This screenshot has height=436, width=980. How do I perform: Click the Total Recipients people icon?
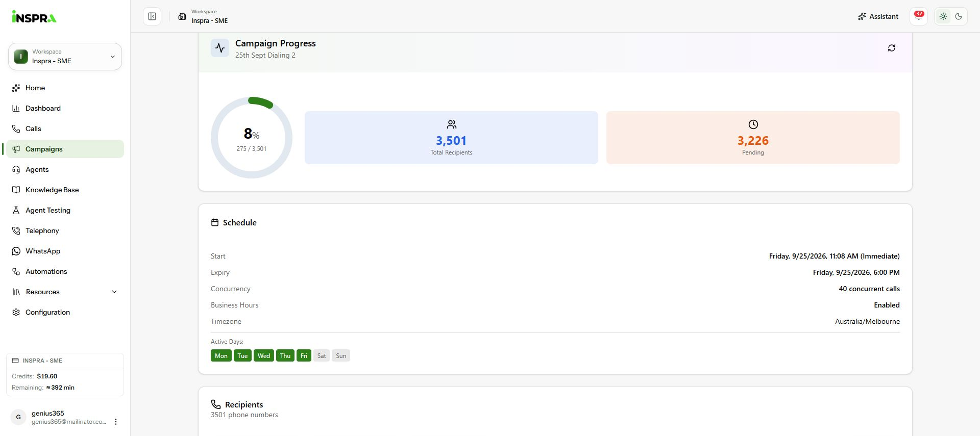[x=451, y=124]
